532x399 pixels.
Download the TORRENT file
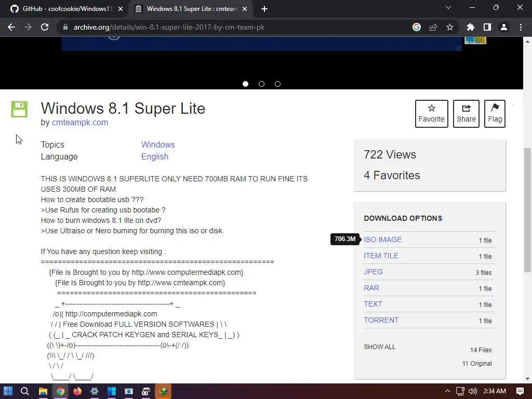pyautogui.click(x=381, y=320)
